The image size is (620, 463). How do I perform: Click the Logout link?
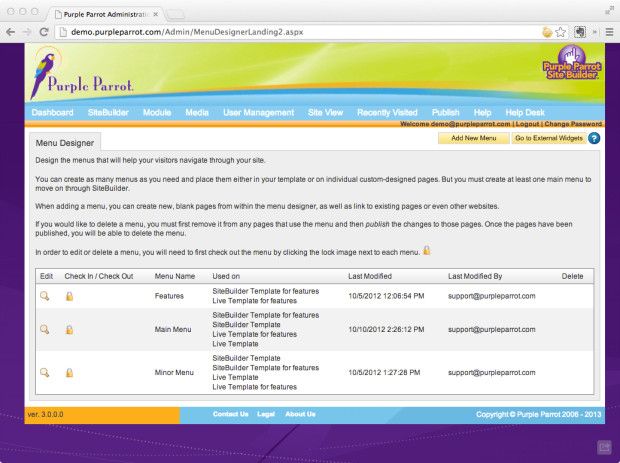526,125
